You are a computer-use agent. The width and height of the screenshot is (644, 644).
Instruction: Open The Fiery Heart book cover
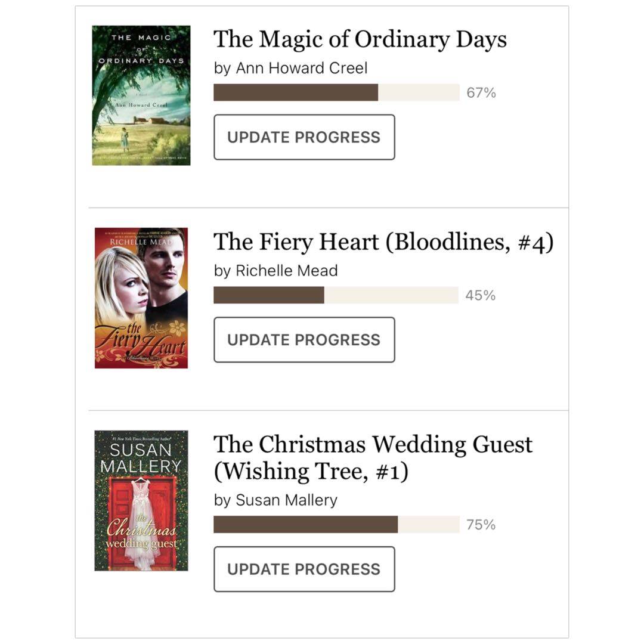tap(141, 298)
